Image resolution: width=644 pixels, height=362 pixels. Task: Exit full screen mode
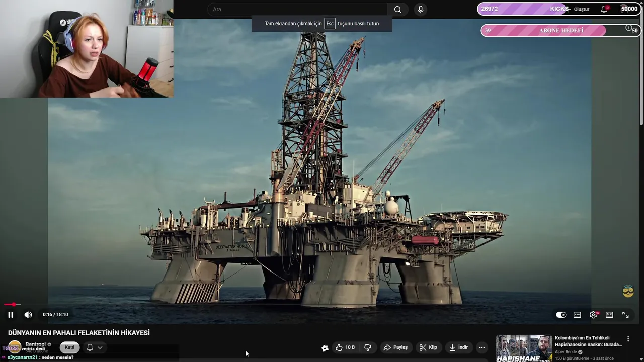[625, 315]
